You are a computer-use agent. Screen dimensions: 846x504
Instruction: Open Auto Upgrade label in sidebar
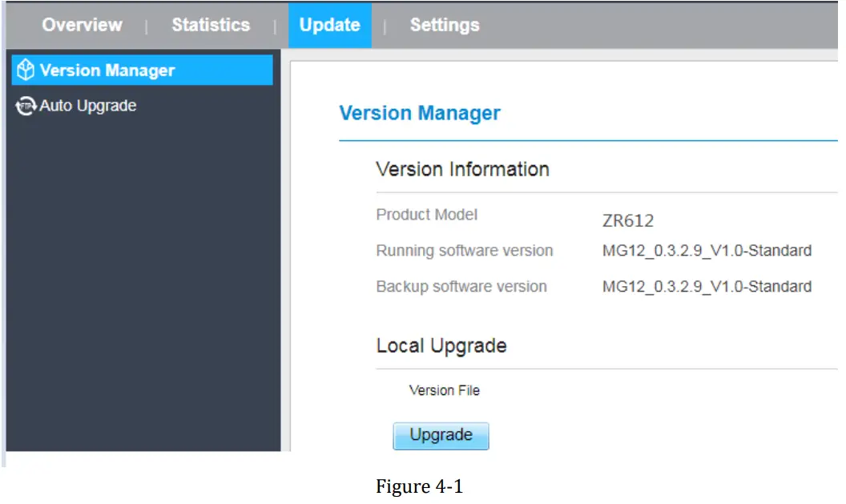pyautogui.click(x=88, y=106)
